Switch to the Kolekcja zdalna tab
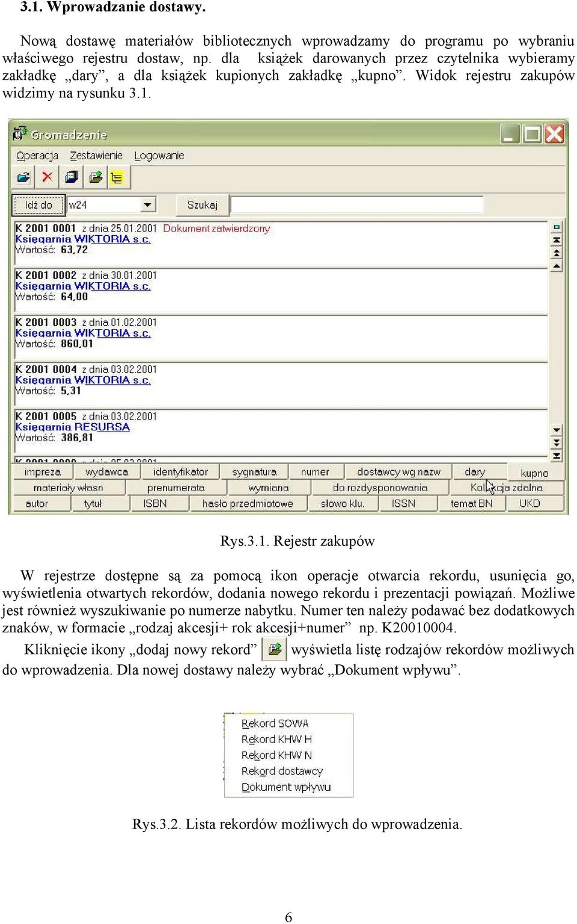 pyautogui.click(x=507, y=488)
